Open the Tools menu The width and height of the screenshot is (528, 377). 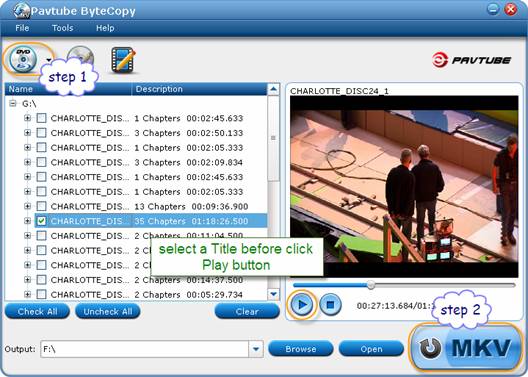click(63, 28)
